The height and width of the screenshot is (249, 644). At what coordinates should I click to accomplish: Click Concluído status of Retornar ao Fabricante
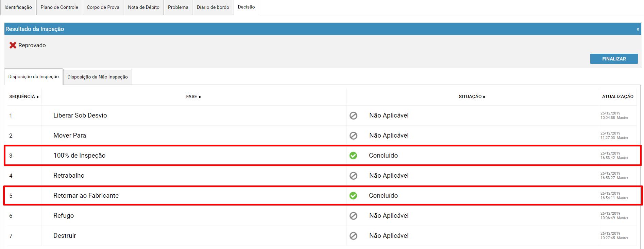383,196
